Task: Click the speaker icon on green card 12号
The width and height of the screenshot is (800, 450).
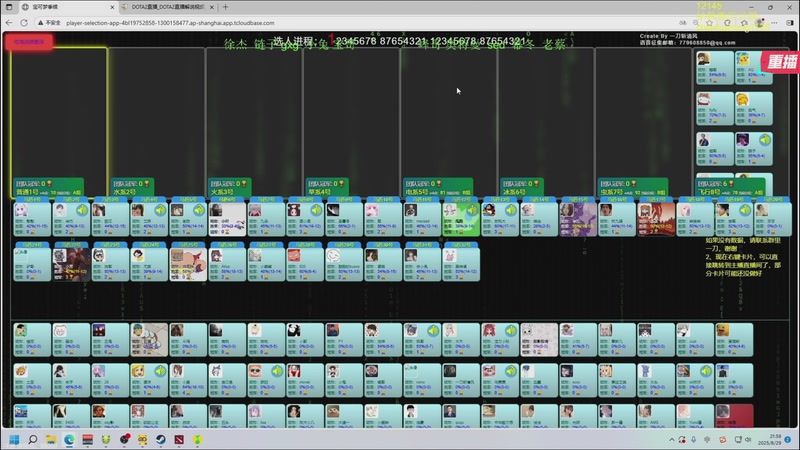Action: (x=472, y=210)
